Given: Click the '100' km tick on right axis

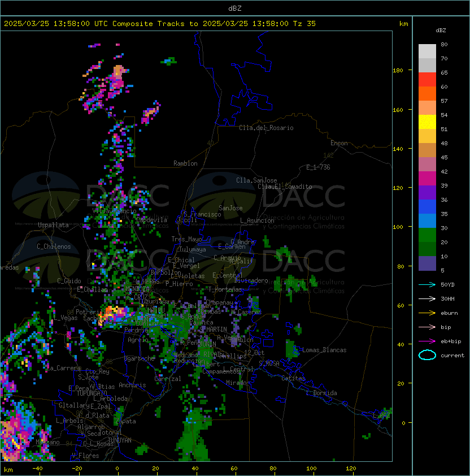Looking at the screenshot, I should coord(398,227).
